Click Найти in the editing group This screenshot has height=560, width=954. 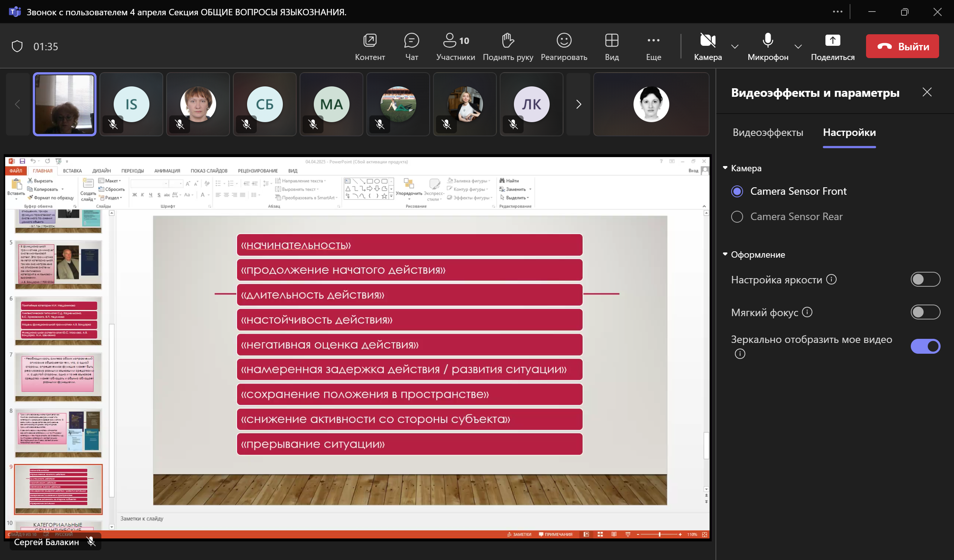509,181
